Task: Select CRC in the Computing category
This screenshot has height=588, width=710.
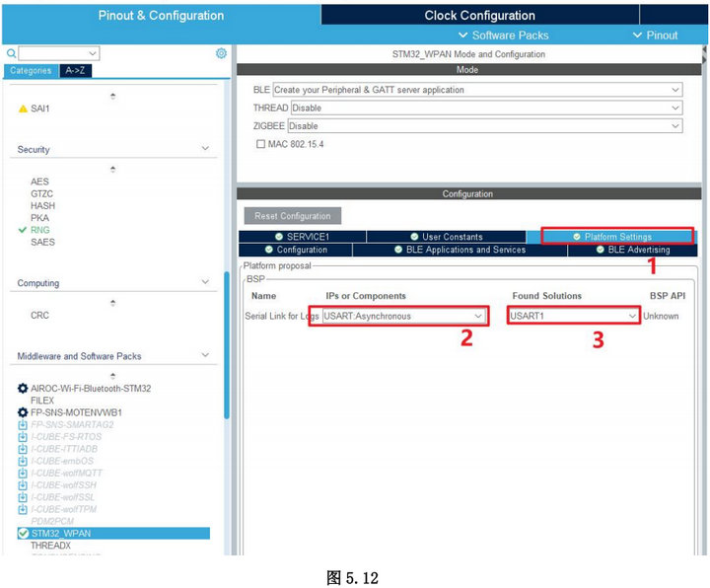Action: (x=39, y=316)
